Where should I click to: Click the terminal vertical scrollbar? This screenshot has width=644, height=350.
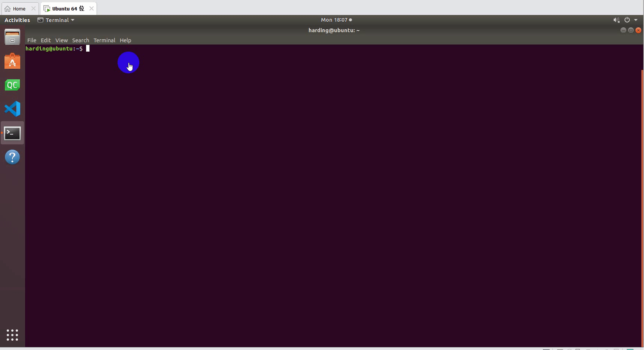click(x=642, y=187)
